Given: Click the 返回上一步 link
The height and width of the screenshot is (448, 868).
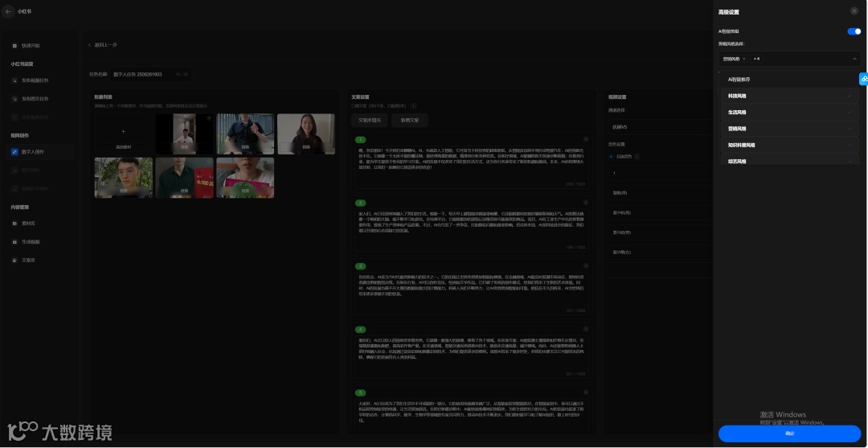Looking at the screenshot, I should (x=104, y=45).
